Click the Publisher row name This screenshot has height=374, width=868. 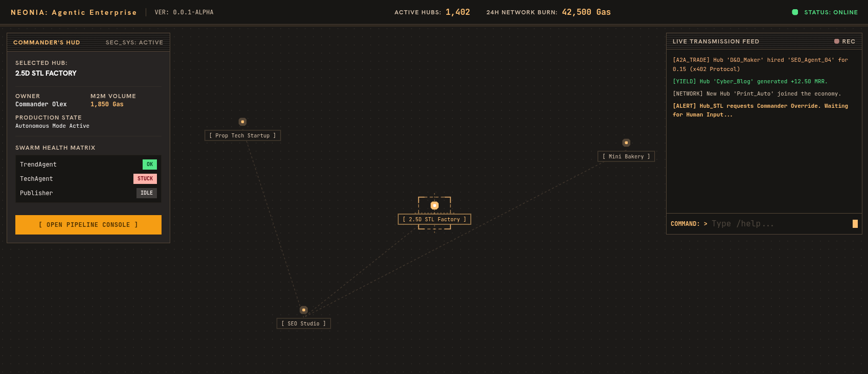pos(36,193)
